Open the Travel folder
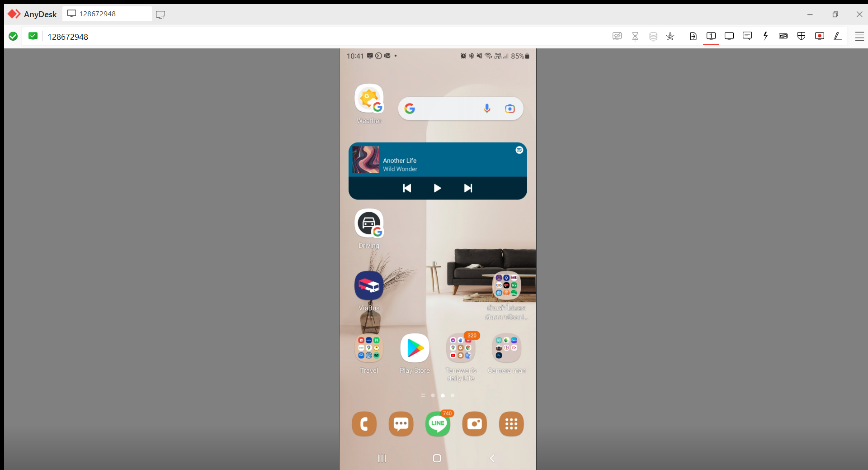This screenshot has width=868, height=470. 369,348
